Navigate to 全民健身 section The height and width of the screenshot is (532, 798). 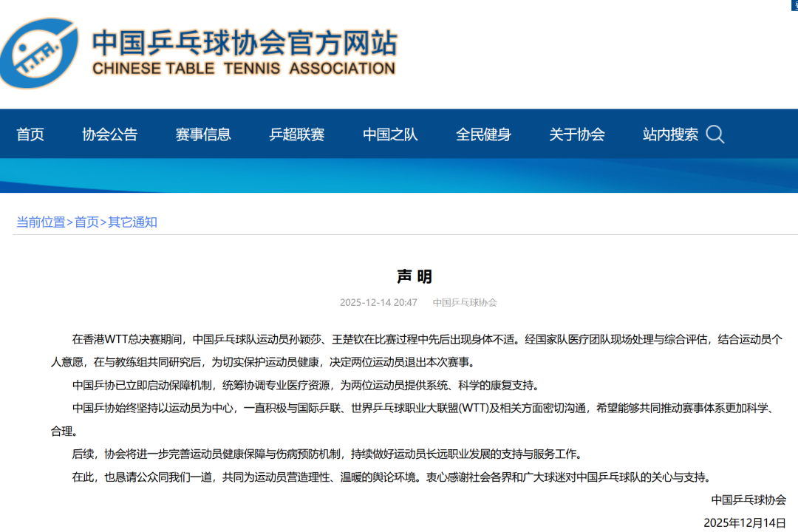(483, 134)
